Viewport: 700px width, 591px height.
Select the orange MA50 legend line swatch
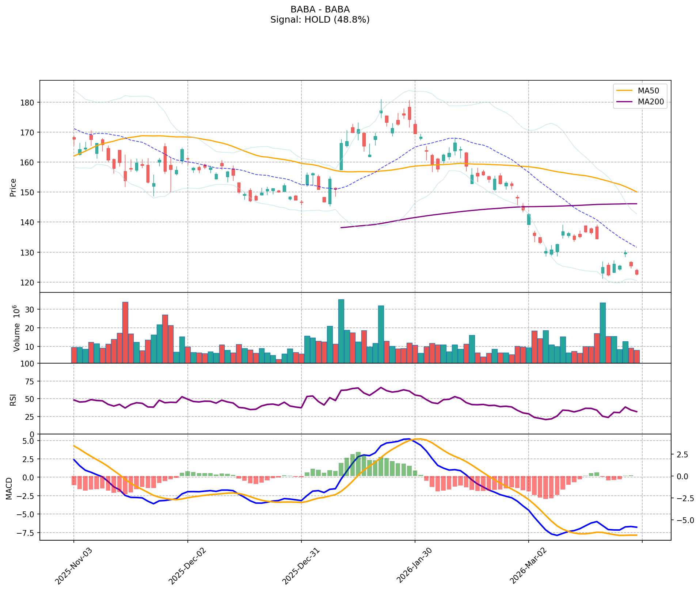coord(625,90)
